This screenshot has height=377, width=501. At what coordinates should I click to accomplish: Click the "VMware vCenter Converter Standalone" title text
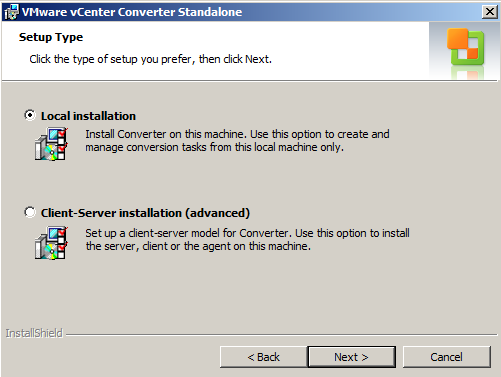(x=132, y=12)
